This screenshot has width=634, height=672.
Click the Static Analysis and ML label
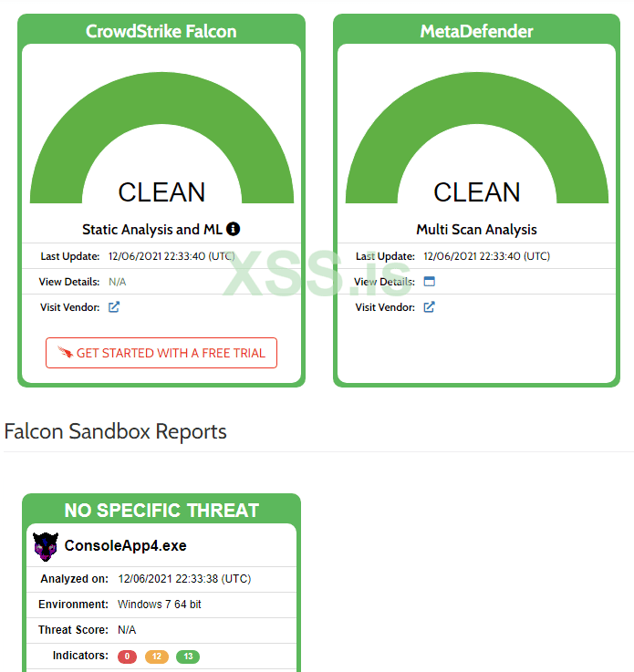(x=152, y=230)
